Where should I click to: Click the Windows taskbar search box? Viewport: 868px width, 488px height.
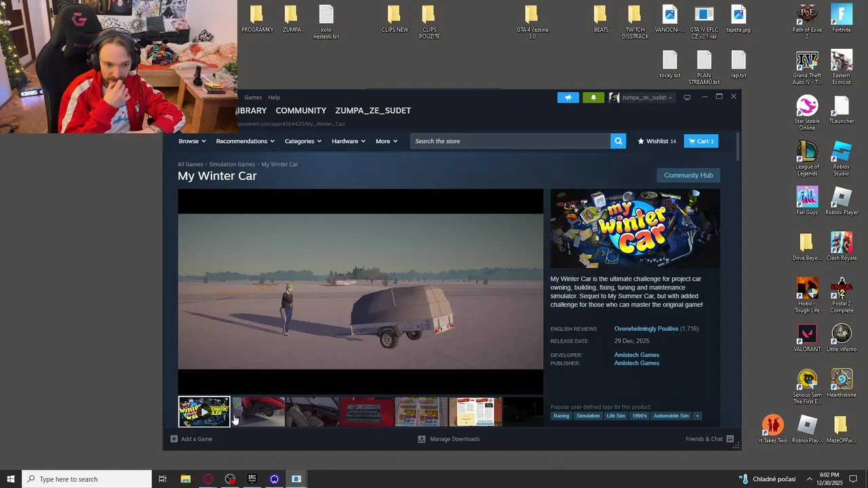[87, 479]
